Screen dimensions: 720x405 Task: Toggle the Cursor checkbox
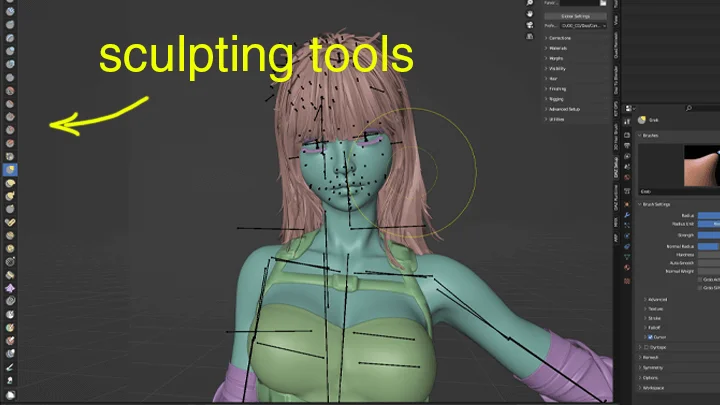650,337
